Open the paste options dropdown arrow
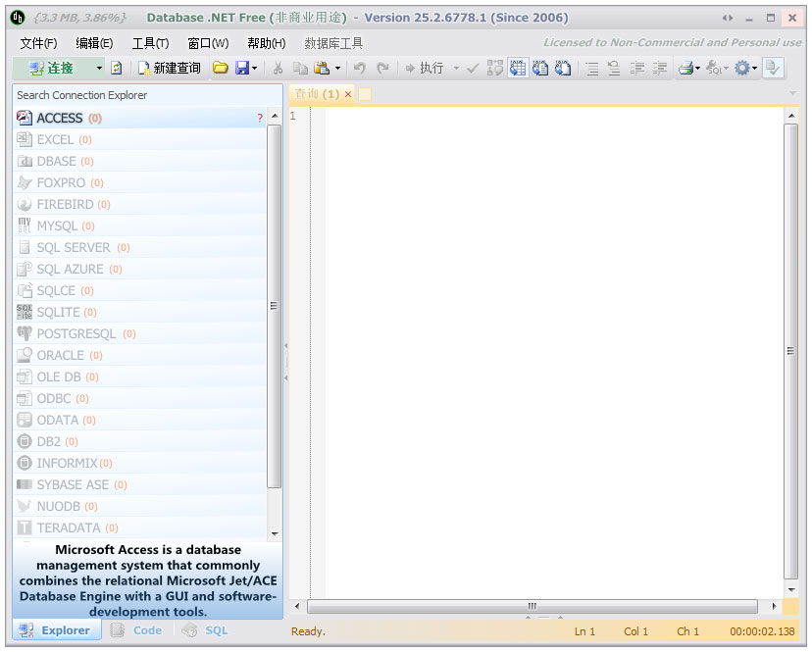This screenshot has height=652, width=812. point(337,68)
